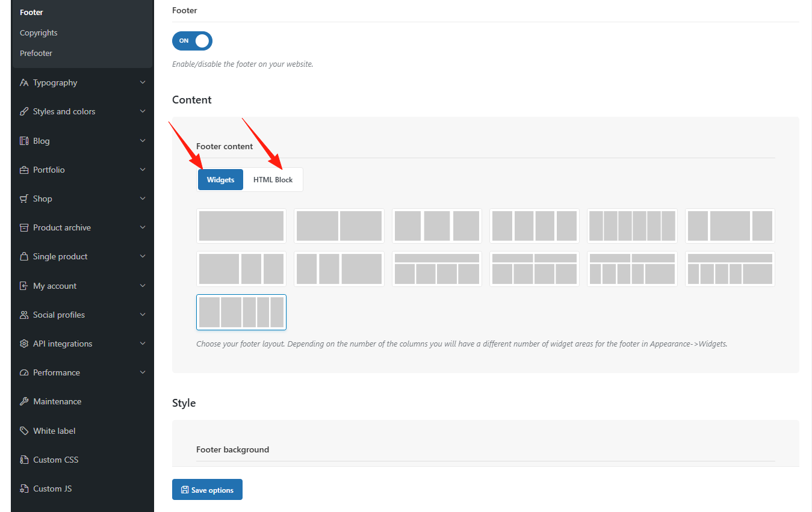Choose the single full-width column footer layout
812x512 pixels.
241,226
